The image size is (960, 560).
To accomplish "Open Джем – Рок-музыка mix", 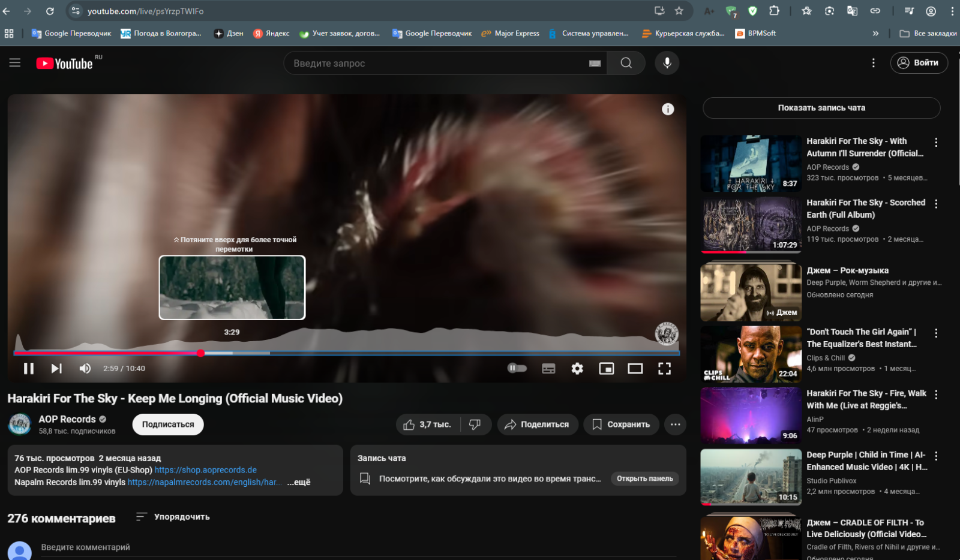I will (x=751, y=292).
